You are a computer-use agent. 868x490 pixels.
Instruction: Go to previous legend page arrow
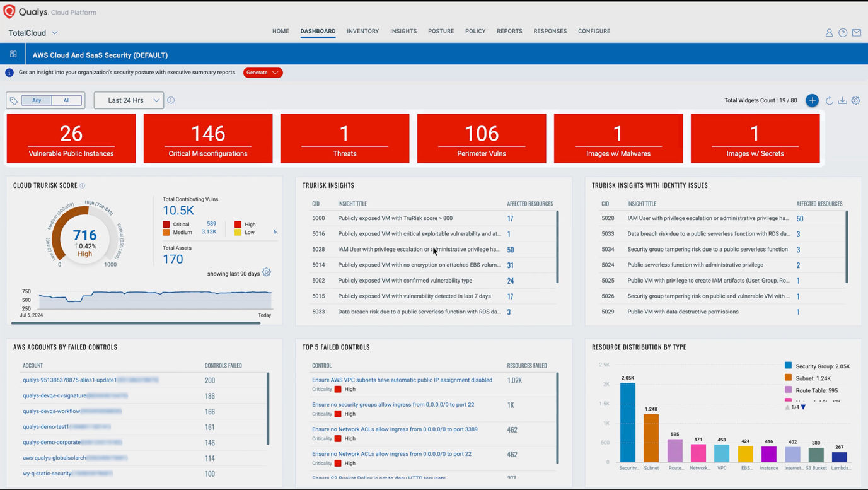tap(787, 407)
